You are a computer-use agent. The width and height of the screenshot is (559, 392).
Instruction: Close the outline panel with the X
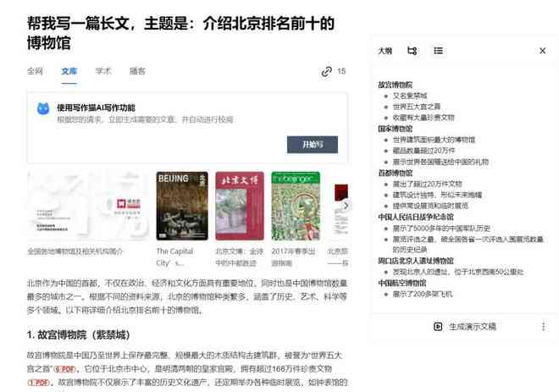(x=542, y=51)
